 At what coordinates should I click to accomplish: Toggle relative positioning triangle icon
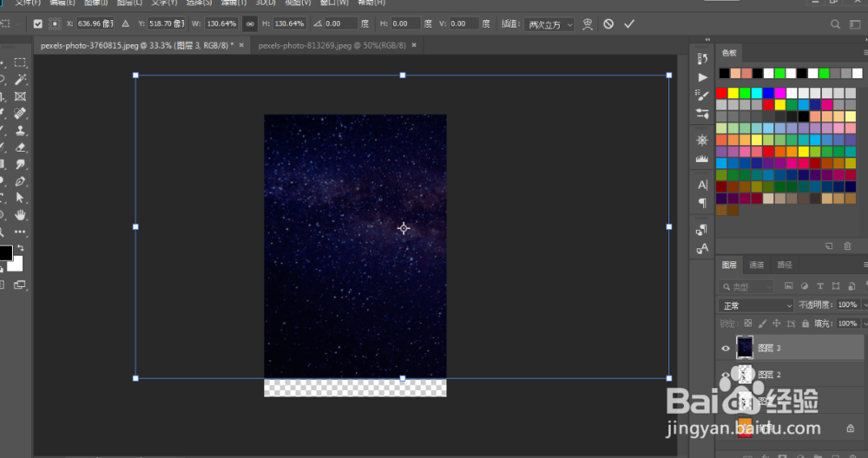coord(126,23)
